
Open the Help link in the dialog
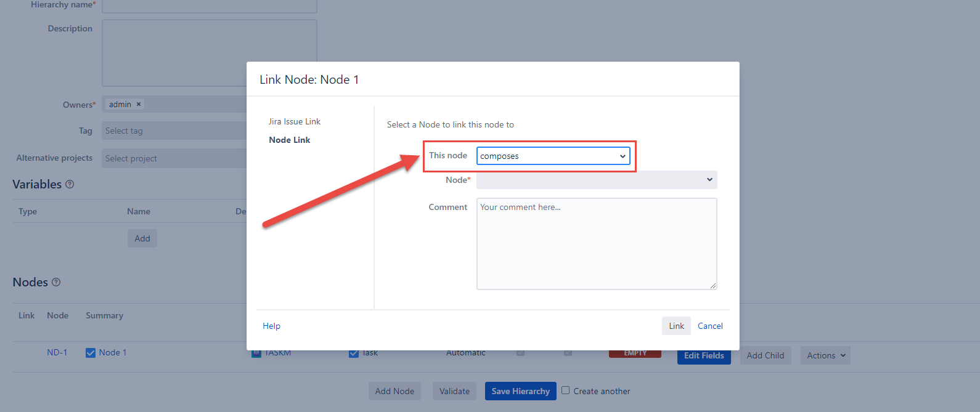click(271, 326)
